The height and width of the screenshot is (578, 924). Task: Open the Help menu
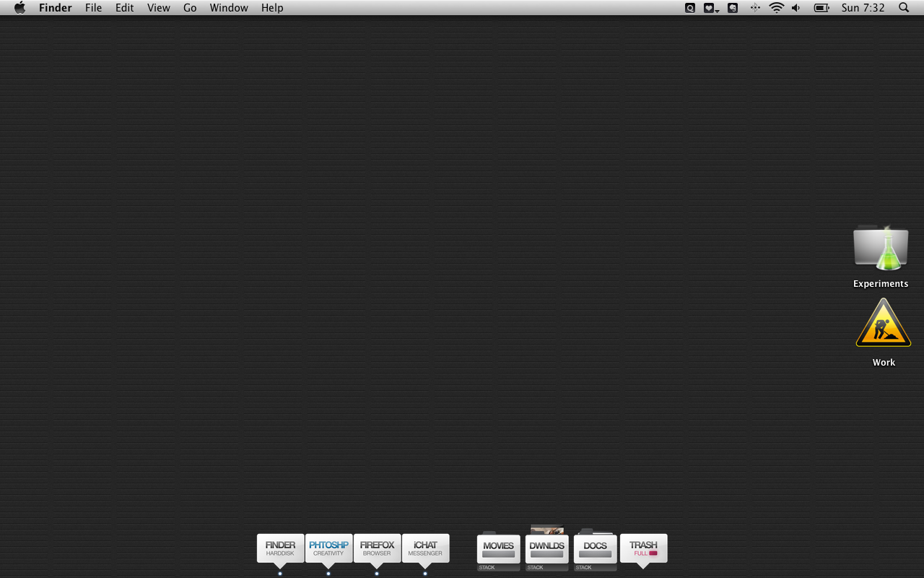tap(272, 8)
